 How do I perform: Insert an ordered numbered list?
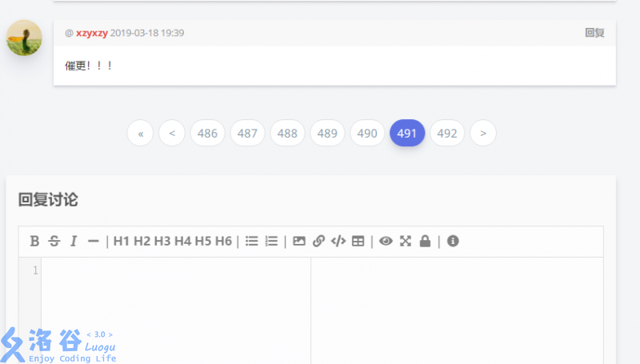pos(271,241)
